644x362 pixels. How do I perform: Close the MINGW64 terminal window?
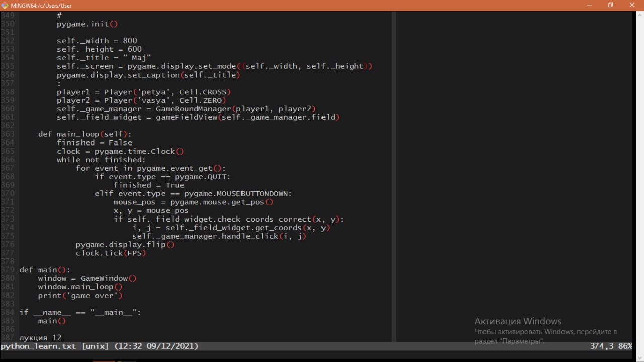click(x=632, y=5)
